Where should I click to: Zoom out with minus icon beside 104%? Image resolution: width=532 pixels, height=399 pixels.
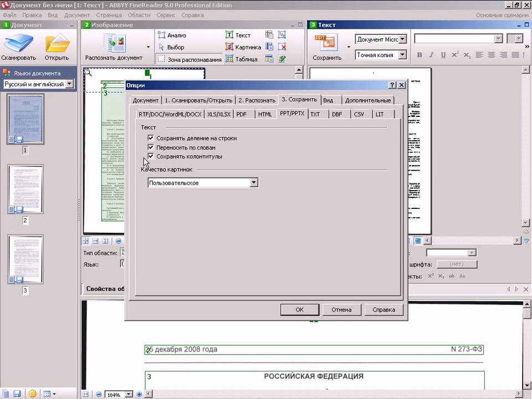point(99,394)
